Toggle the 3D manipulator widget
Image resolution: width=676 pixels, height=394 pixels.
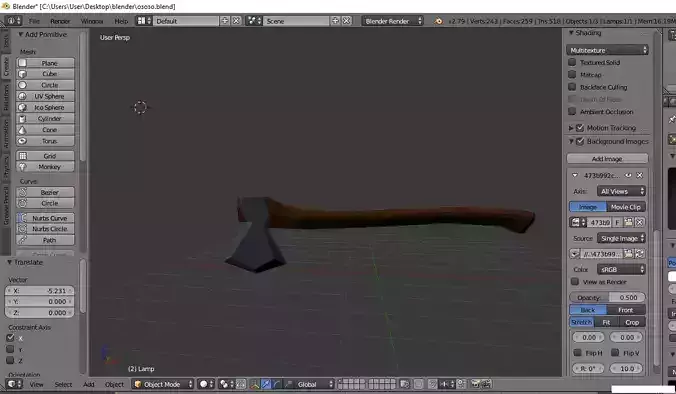[x=255, y=384]
